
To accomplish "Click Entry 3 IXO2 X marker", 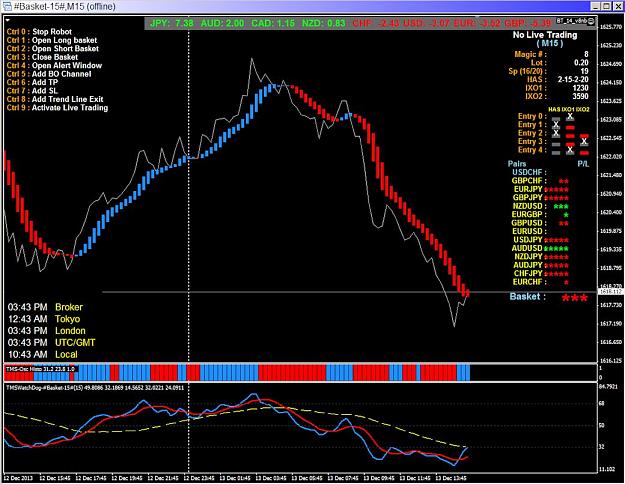I will 584,142.
